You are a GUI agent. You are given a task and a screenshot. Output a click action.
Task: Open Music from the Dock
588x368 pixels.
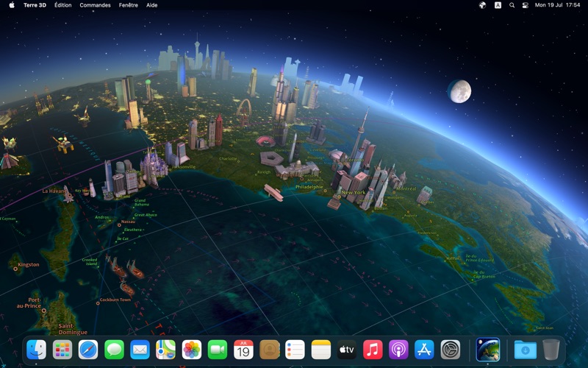(x=373, y=350)
